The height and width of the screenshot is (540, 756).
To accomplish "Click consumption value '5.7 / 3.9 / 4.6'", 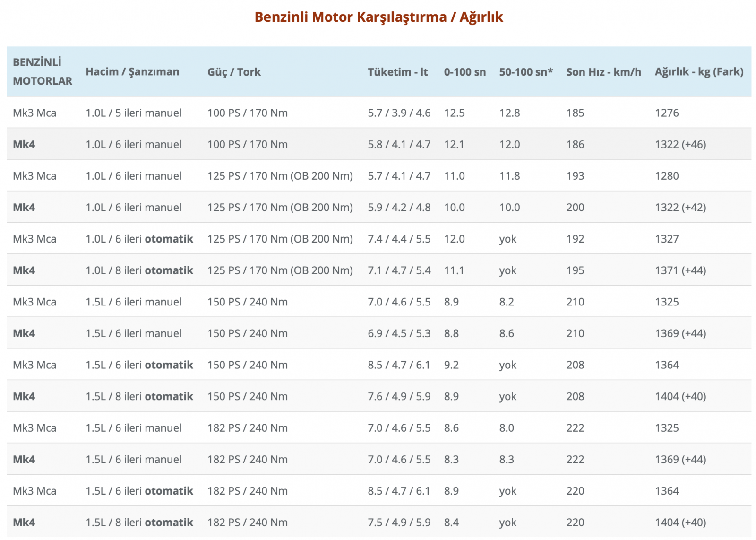I will click(399, 113).
